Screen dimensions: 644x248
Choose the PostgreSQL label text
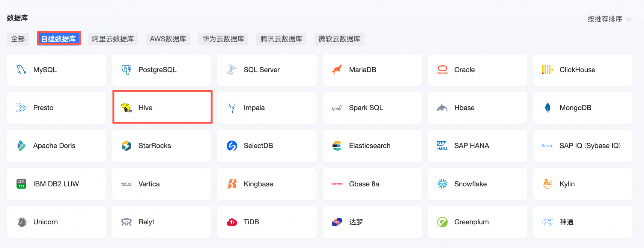(x=157, y=70)
